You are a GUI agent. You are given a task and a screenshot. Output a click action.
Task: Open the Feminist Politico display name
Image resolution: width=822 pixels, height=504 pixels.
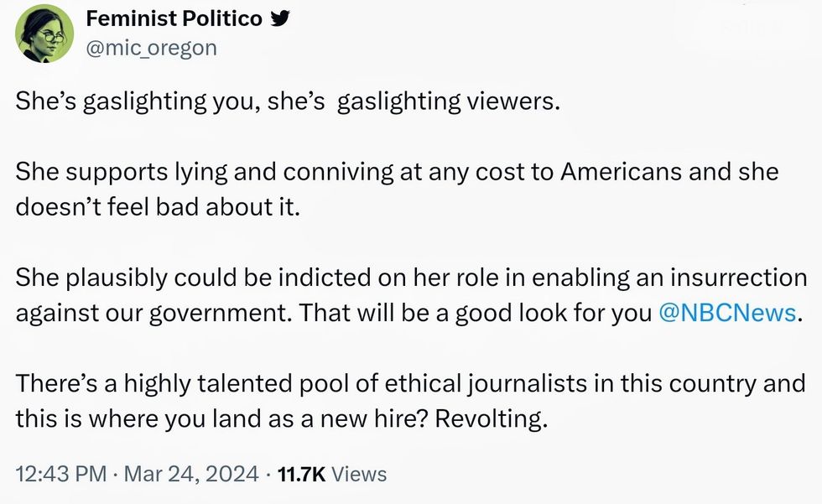174,19
